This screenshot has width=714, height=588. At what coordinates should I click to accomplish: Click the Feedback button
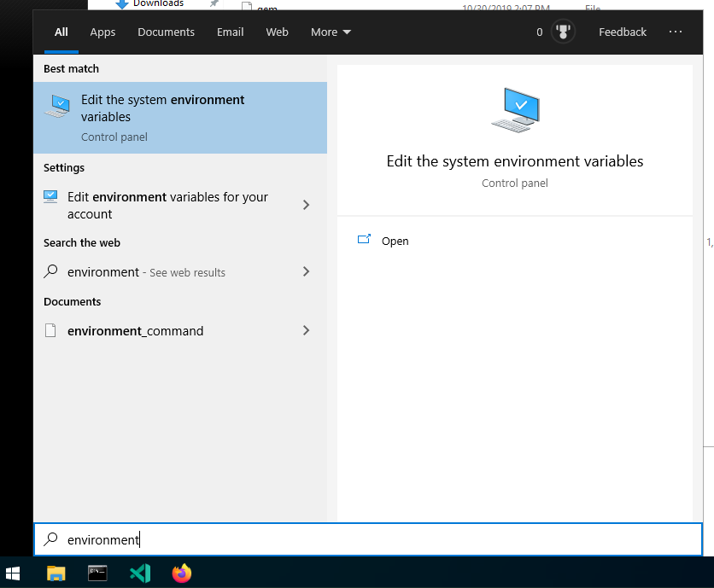(x=622, y=32)
